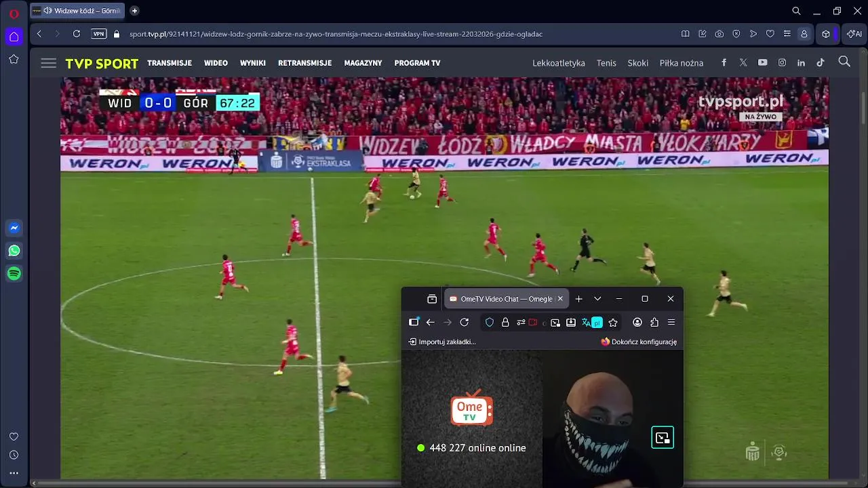Image resolution: width=868 pixels, height=488 pixels.
Task: Click the Opera address bar URL
Action: pos(336,34)
